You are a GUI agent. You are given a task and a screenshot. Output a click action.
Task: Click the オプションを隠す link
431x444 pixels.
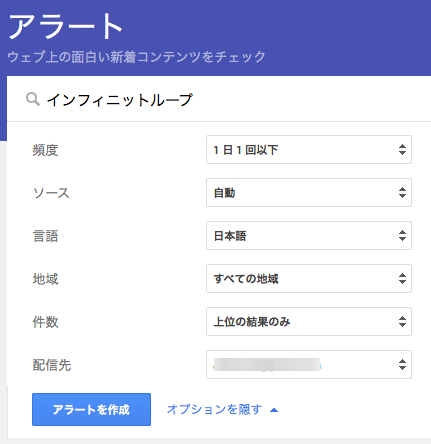point(214,409)
